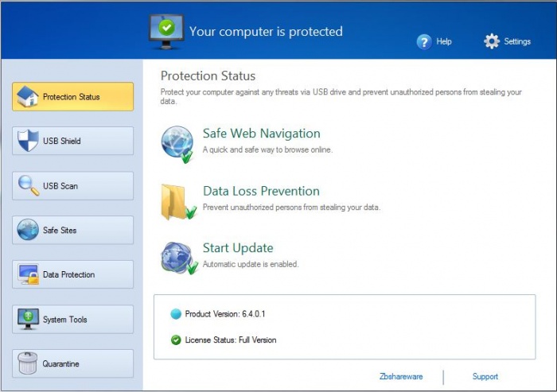
Task: Click 'Product Version: 6.4.0.1' text
Action: (x=225, y=314)
